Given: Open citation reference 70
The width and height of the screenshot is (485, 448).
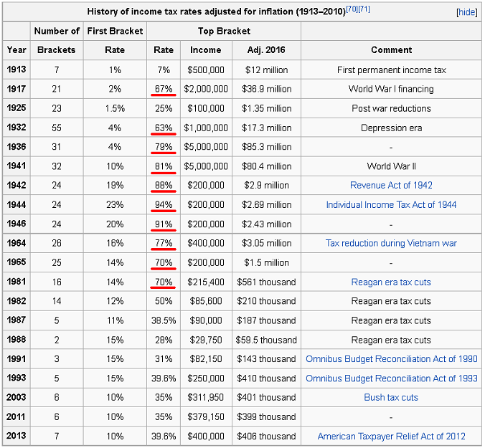Looking at the screenshot, I should tap(352, 9).
